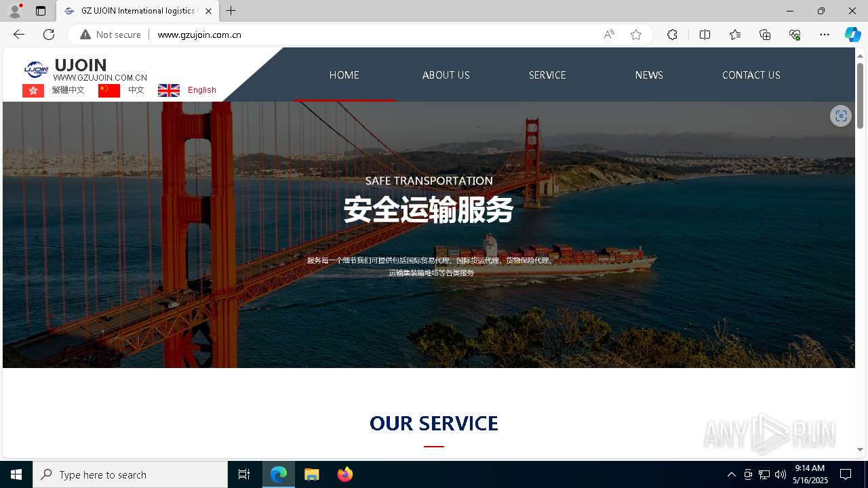The image size is (868, 488).
Task: Open Settings and more ellipsis menu
Action: point(825,35)
